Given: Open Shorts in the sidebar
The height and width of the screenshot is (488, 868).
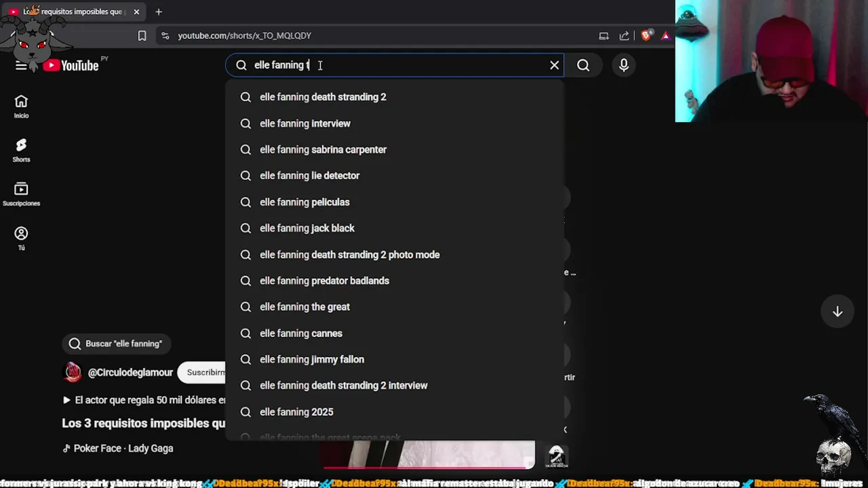Looking at the screenshot, I should click(21, 150).
